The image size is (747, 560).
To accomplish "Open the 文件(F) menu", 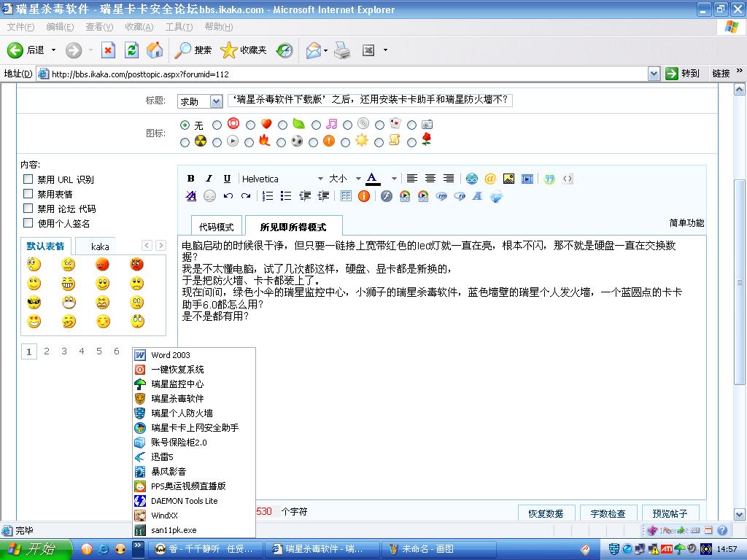I will [x=20, y=27].
